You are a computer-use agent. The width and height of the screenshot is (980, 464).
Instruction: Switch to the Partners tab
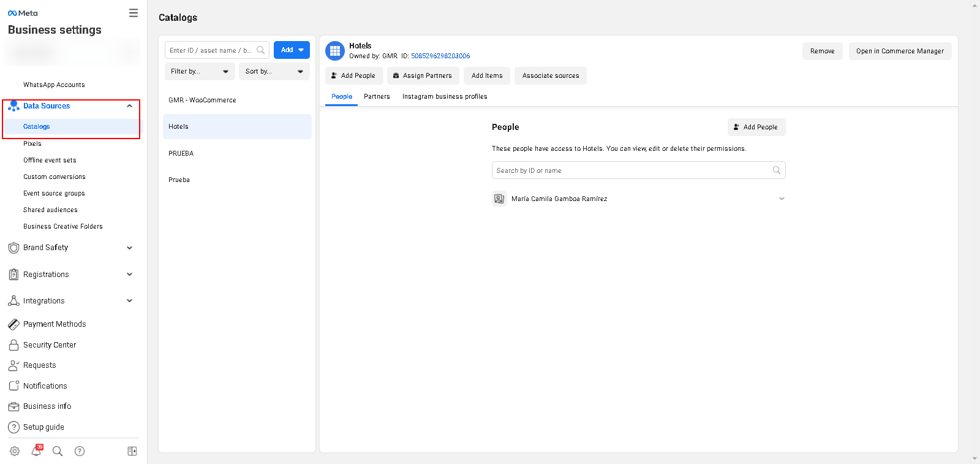pyautogui.click(x=377, y=97)
